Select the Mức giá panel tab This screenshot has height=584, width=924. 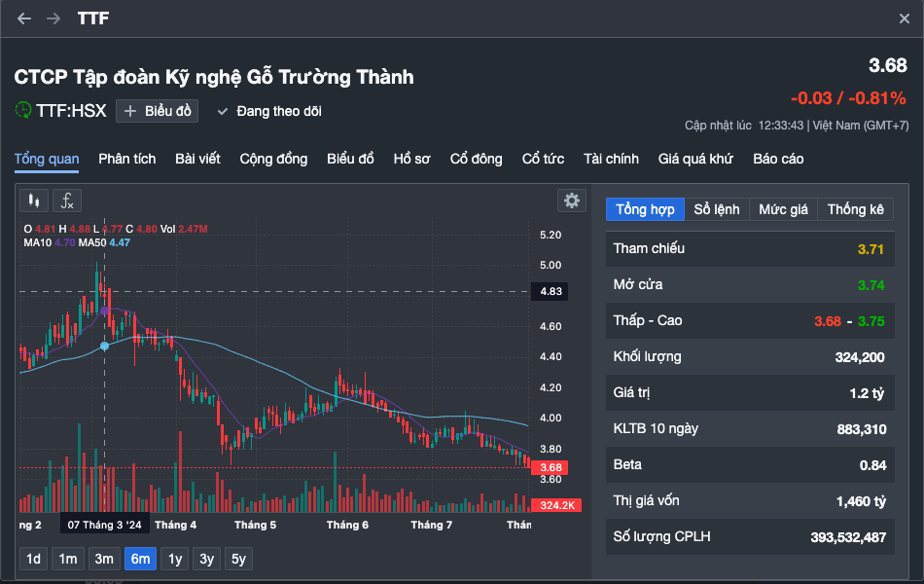tap(783, 209)
